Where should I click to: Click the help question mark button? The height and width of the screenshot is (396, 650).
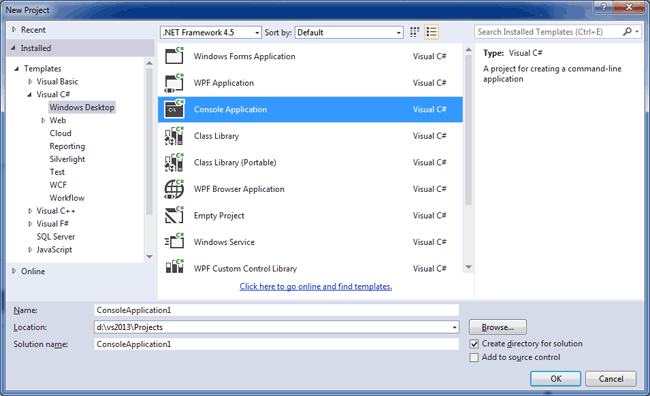tap(604, 7)
